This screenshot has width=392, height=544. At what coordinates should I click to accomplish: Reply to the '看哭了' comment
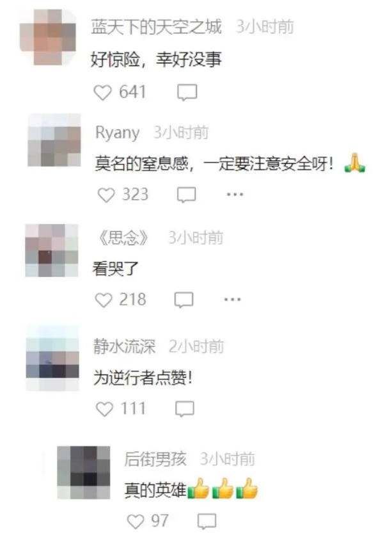pyautogui.click(x=184, y=300)
